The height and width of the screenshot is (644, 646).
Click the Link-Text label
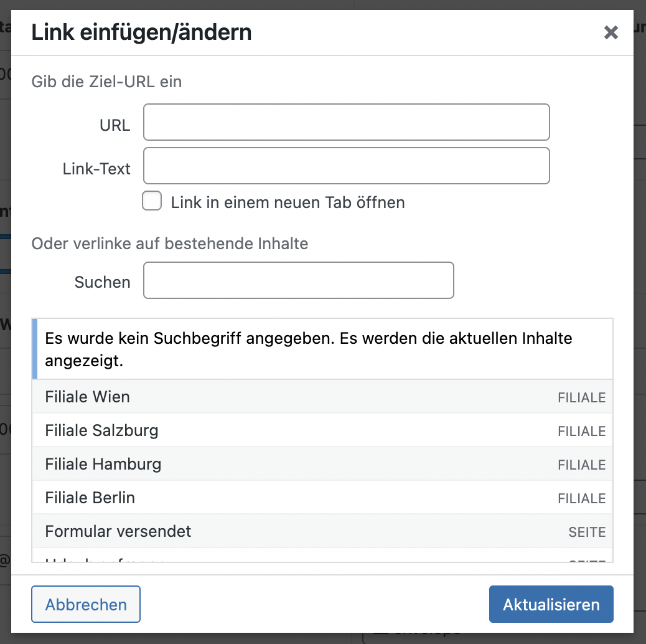[96, 168]
